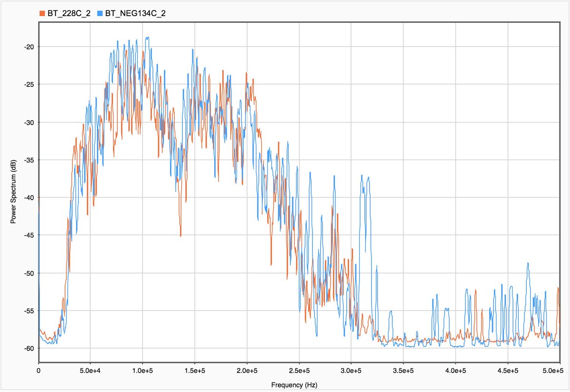Click the 1.0e+5 x-axis tick label
This screenshot has height=392, width=570.
click(142, 370)
